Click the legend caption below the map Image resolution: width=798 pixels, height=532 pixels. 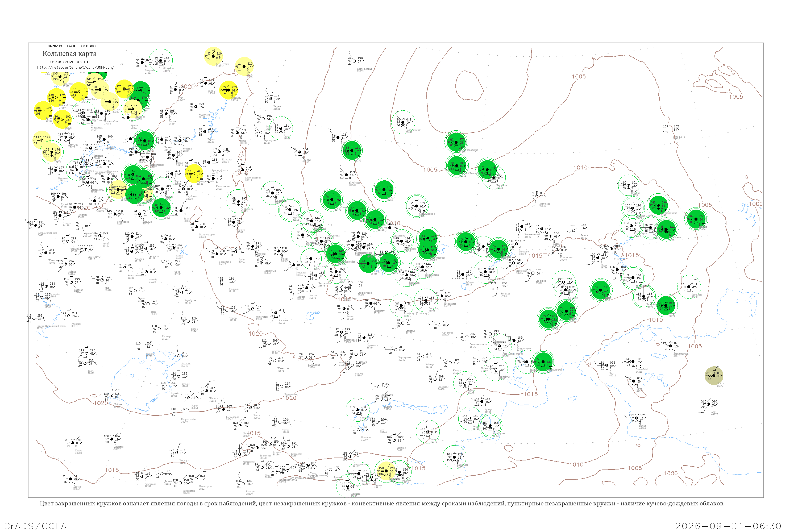tap(382, 504)
